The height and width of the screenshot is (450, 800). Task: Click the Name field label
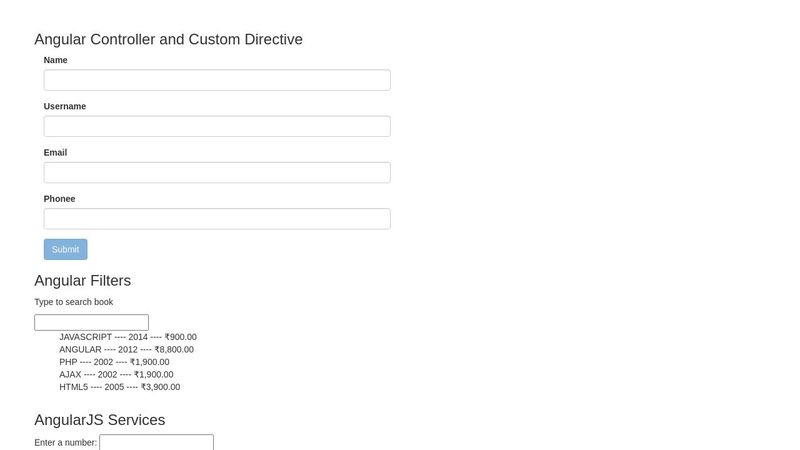(55, 60)
